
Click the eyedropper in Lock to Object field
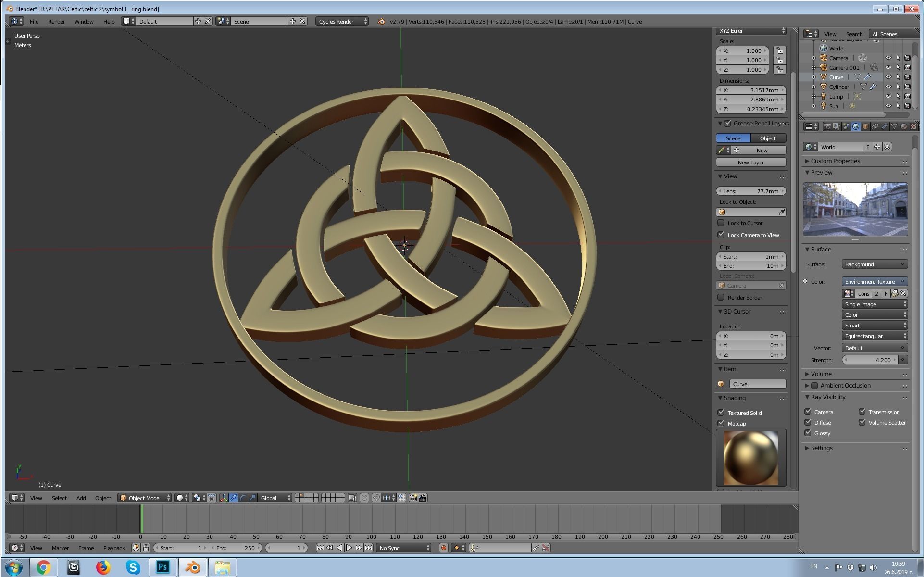click(782, 212)
